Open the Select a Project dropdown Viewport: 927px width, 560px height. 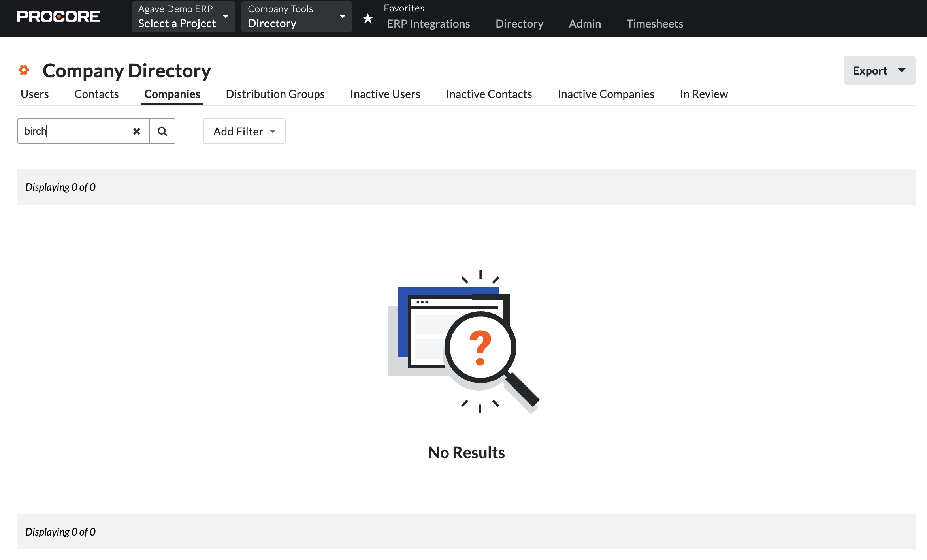[183, 17]
